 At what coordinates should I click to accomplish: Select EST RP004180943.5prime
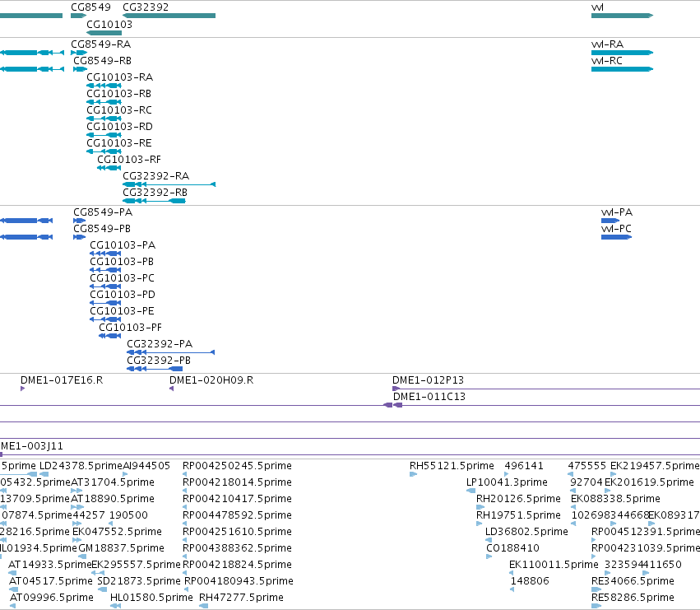pyautogui.click(x=239, y=582)
